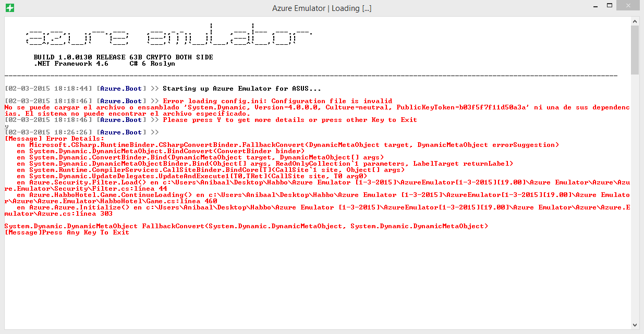The width and height of the screenshot is (644, 334).
Task: Click 'UpdateDelegates.UpdateAndExecute1' stack trace line
Action: [x=192, y=176]
